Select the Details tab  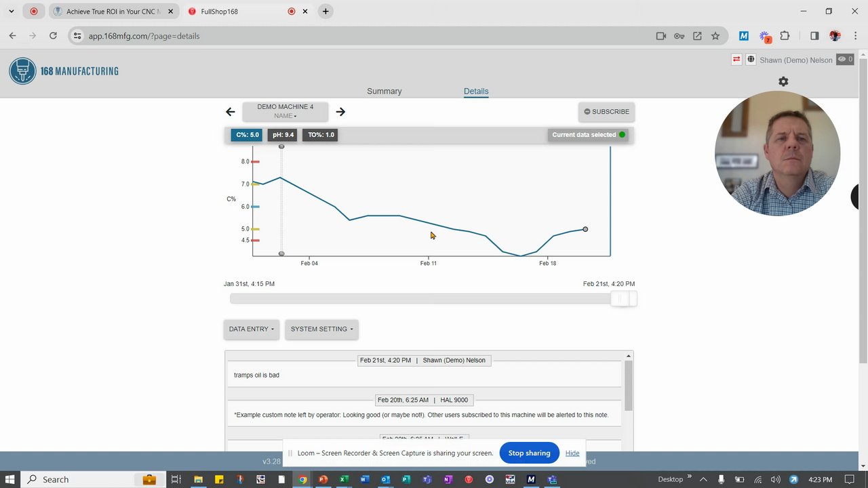coord(476,91)
